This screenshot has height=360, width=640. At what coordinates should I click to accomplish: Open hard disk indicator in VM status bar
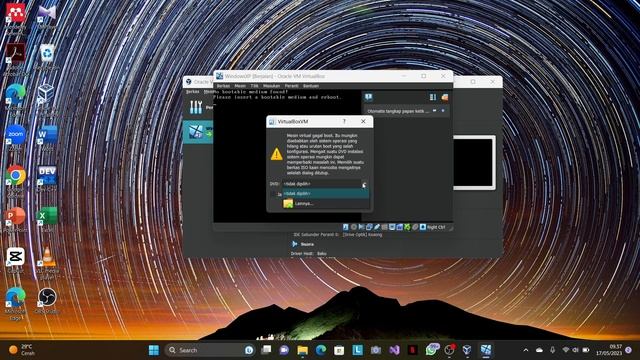pos(345,227)
